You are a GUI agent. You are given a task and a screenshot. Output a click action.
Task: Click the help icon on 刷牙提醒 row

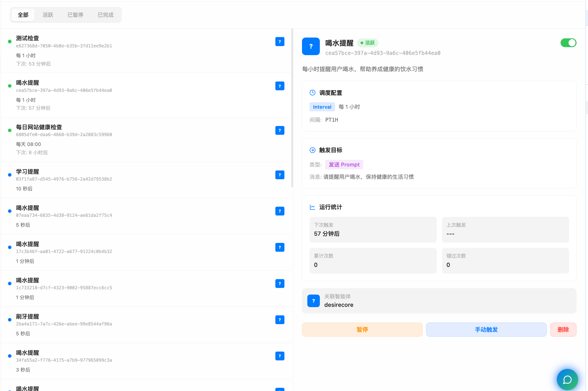[280, 320]
